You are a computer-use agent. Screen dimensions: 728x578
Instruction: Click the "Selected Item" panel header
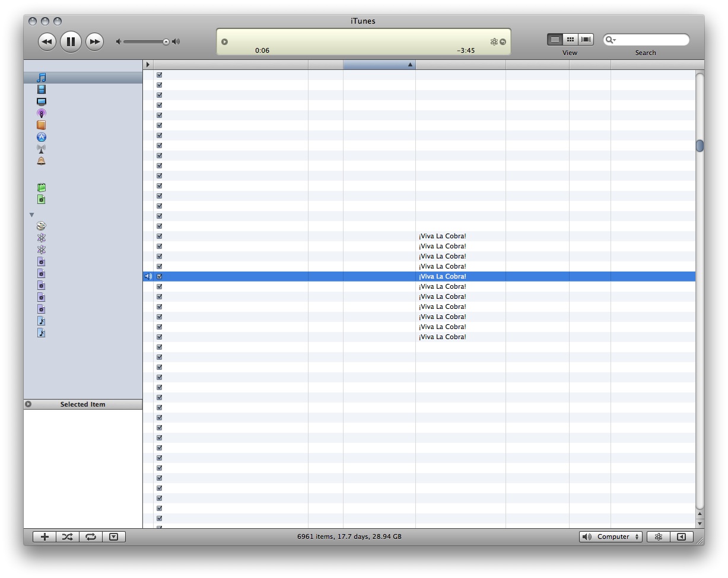[83, 404]
